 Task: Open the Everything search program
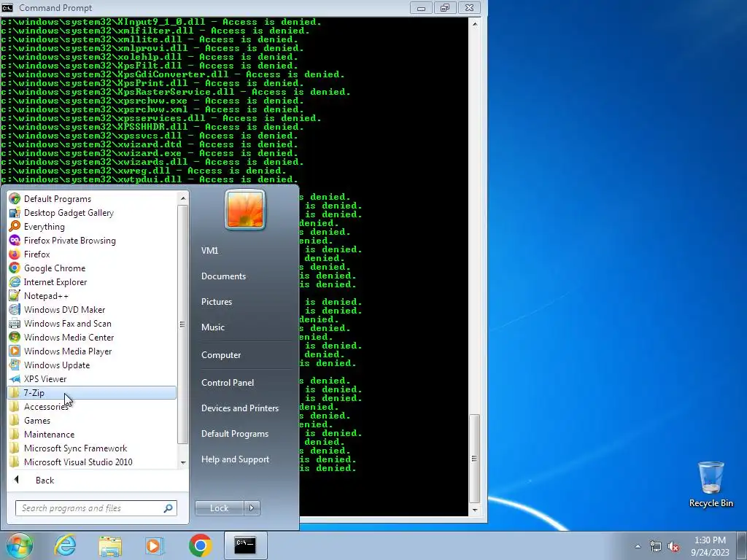(44, 227)
